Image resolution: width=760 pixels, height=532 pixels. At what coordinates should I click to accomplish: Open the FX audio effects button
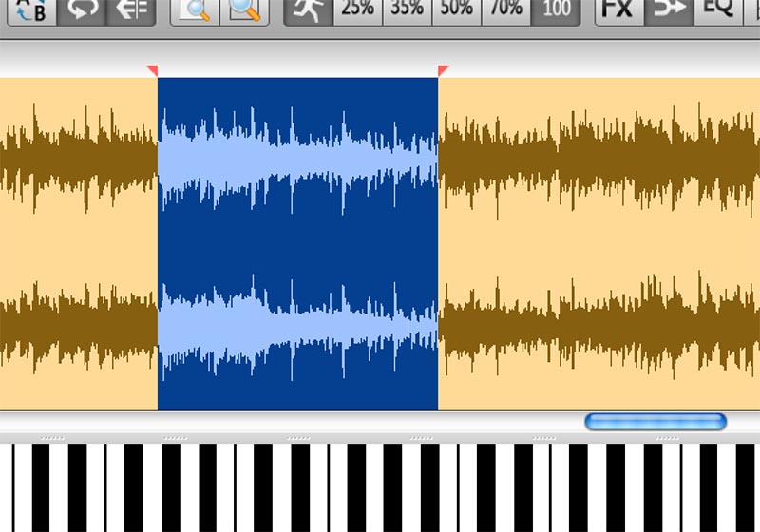pyautogui.click(x=619, y=10)
